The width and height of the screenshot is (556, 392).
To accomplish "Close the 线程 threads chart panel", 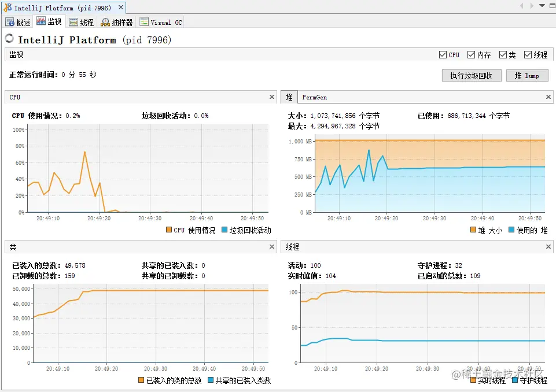I will coord(548,247).
